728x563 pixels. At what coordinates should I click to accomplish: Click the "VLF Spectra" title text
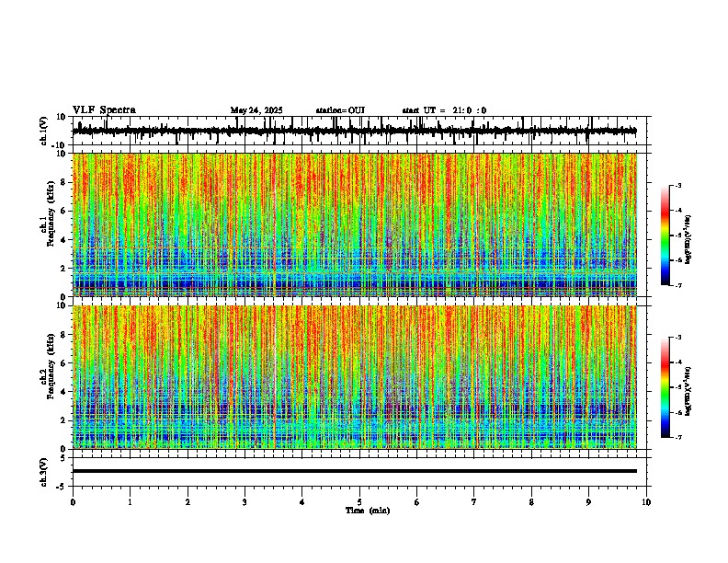[104, 110]
